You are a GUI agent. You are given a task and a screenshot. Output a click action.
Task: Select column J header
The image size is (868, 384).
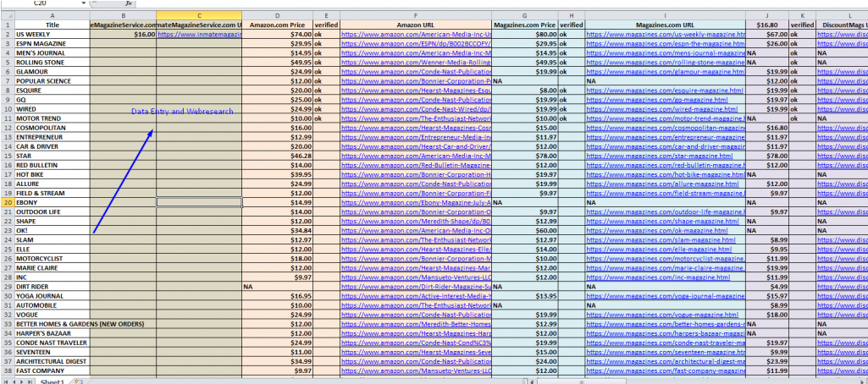point(767,15)
